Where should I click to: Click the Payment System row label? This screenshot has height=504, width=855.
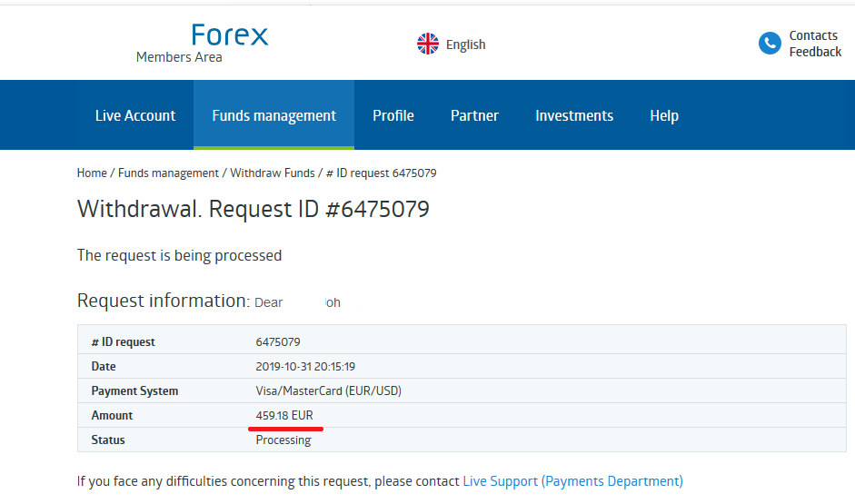[x=134, y=391]
